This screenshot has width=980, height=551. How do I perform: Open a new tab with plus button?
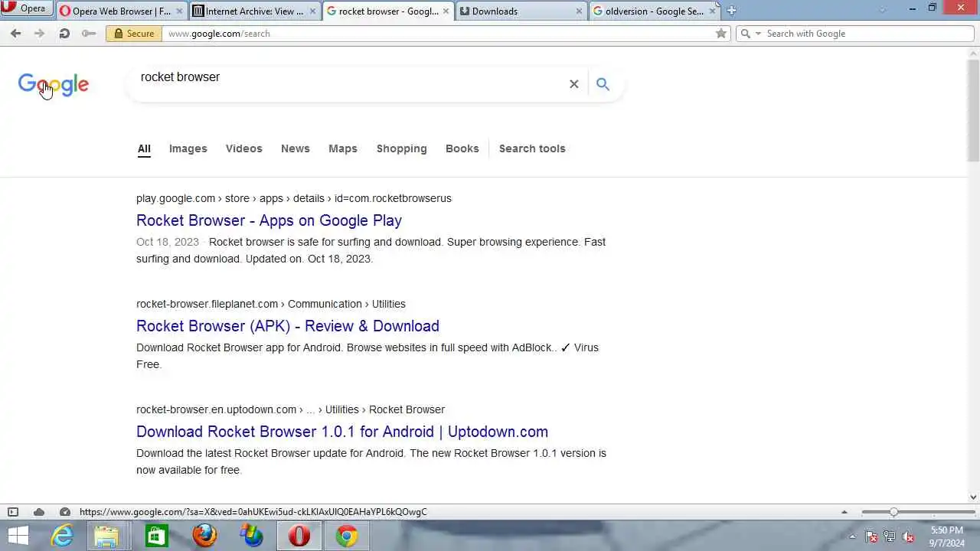coord(731,11)
